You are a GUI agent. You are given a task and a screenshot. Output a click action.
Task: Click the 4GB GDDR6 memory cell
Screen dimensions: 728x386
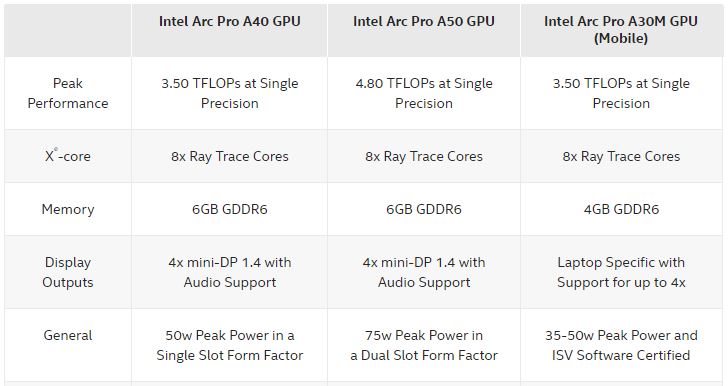pos(621,209)
